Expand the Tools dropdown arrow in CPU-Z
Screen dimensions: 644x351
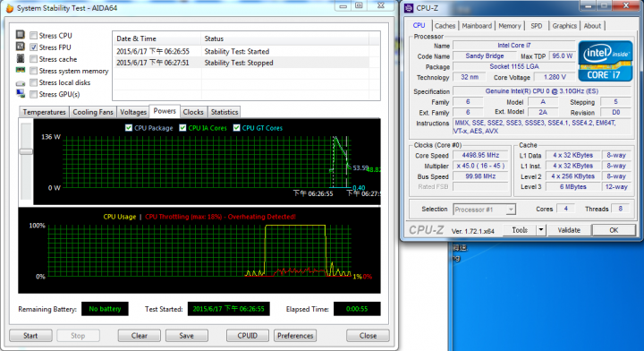[x=541, y=230]
